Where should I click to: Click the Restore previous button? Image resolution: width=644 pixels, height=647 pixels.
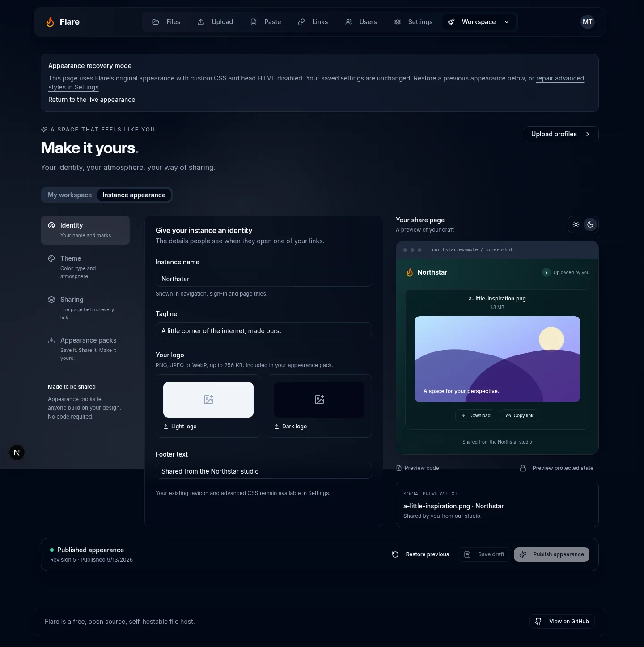420,554
